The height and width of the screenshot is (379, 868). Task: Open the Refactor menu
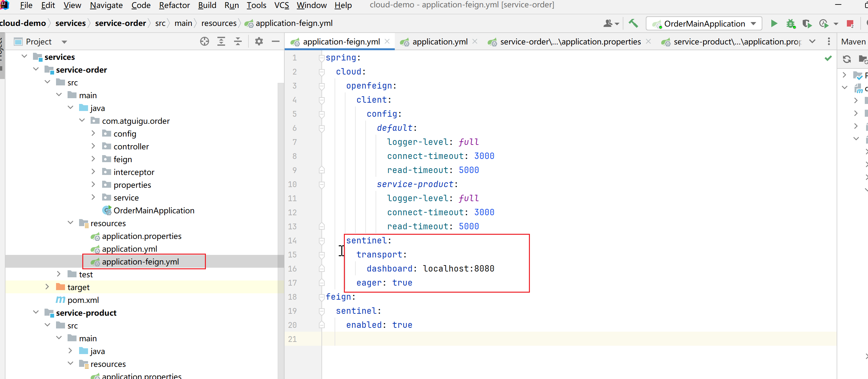[174, 5]
